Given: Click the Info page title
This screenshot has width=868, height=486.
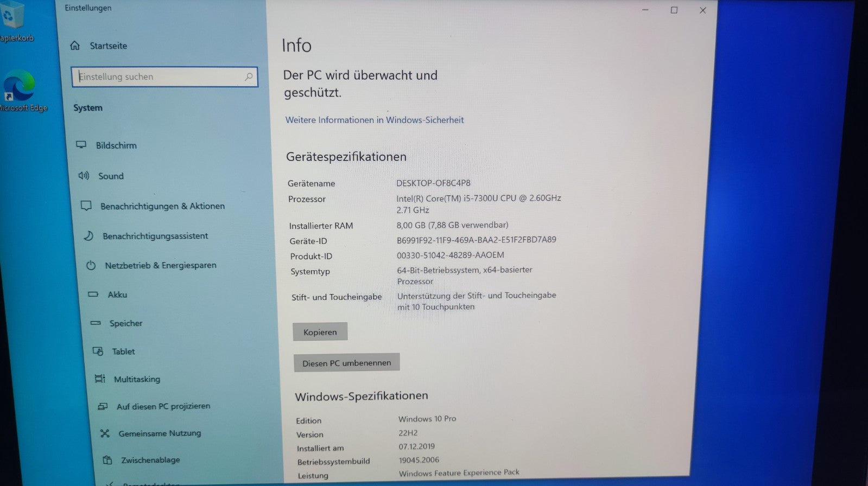Looking at the screenshot, I should click(296, 45).
